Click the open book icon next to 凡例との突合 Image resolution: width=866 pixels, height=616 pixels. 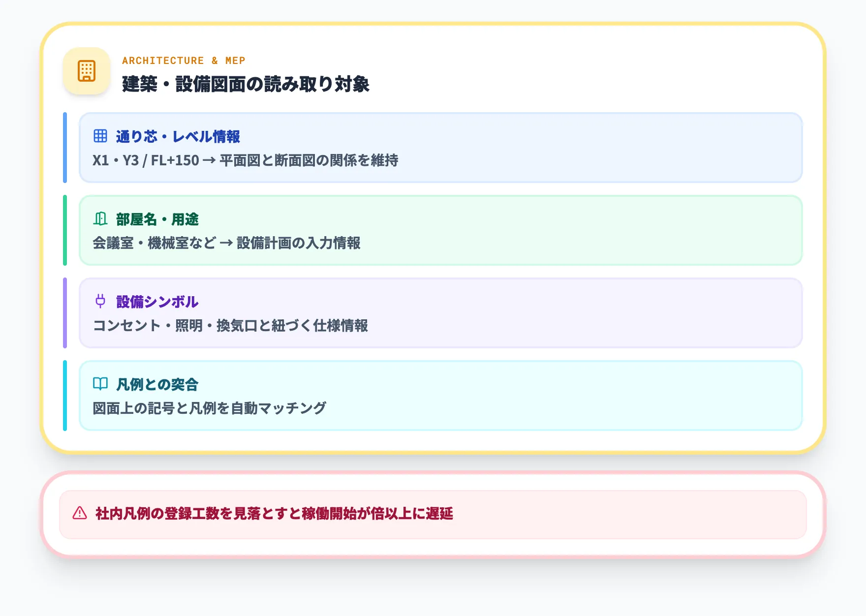pyautogui.click(x=100, y=384)
